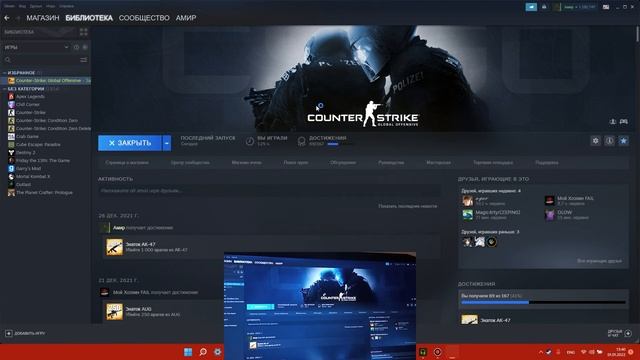Click the БИБЛИОТЕКА home button in sidebar
The height and width of the screenshot is (360, 640).
click(x=40, y=32)
